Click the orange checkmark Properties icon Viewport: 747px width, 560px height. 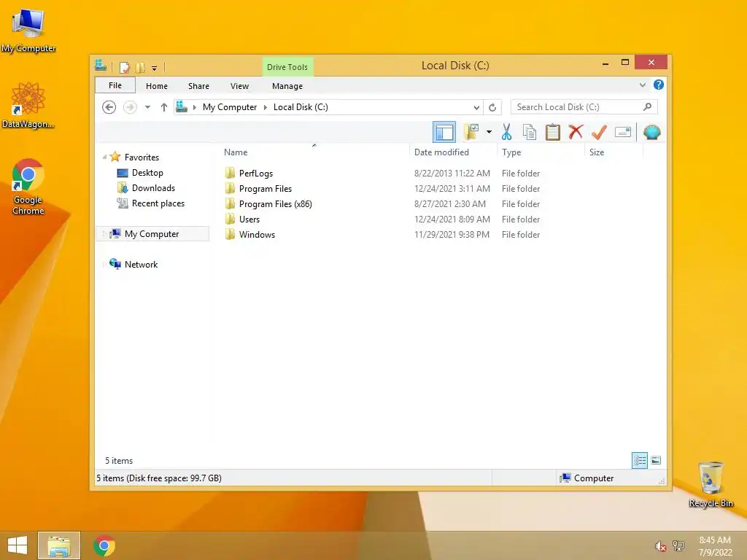600,132
